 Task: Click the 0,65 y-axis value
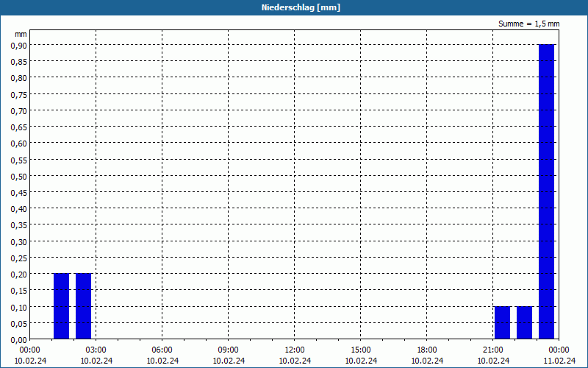(x=19, y=127)
